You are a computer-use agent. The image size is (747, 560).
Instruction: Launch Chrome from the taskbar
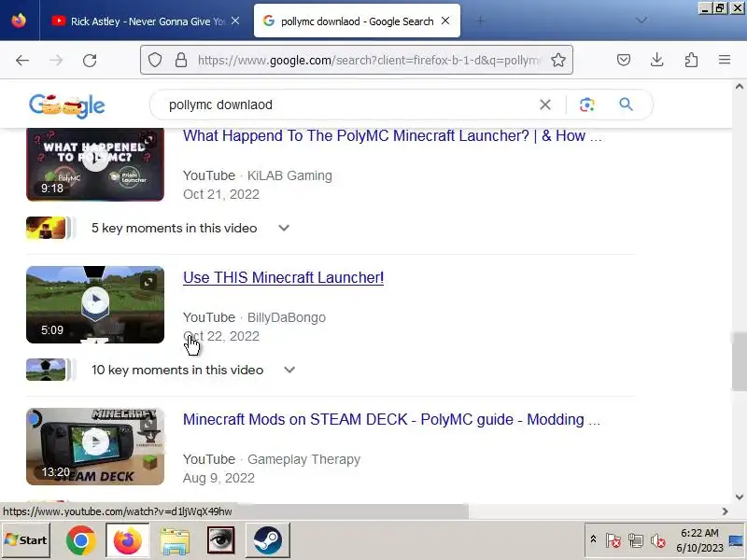[x=81, y=540]
